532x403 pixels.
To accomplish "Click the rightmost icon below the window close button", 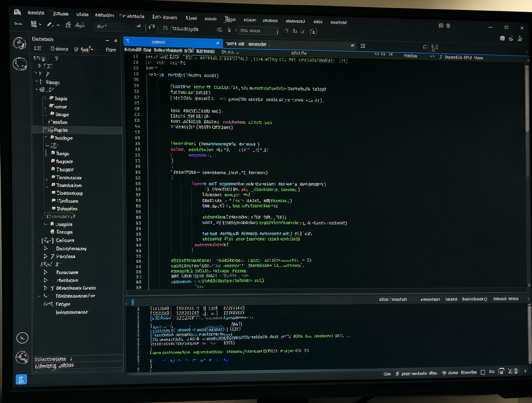I will [520, 39].
